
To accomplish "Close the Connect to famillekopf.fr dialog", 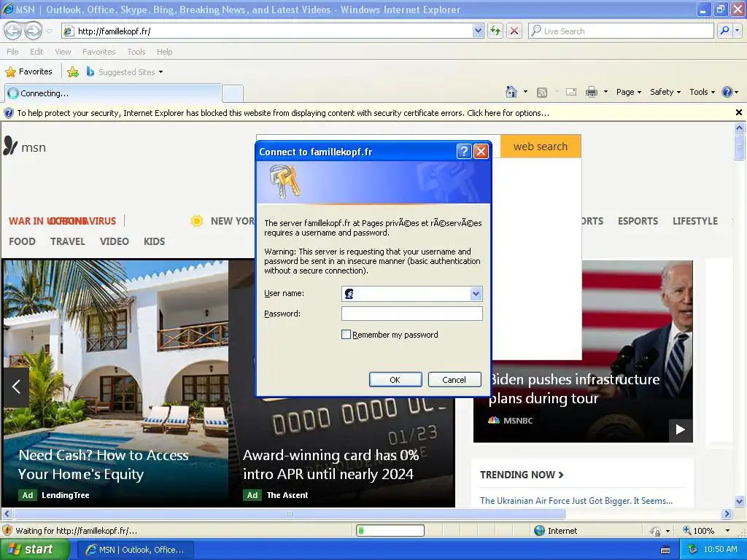I will pyautogui.click(x=481, y=152).
